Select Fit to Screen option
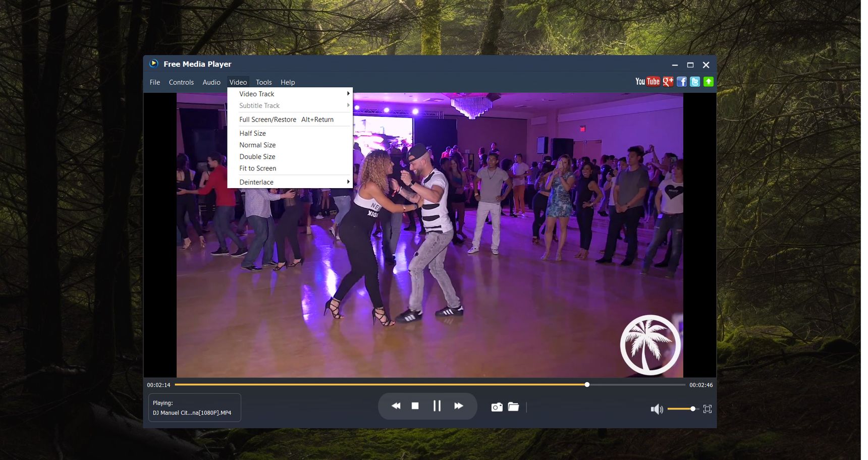Screen dimensions: 868x460 (290, 168)
